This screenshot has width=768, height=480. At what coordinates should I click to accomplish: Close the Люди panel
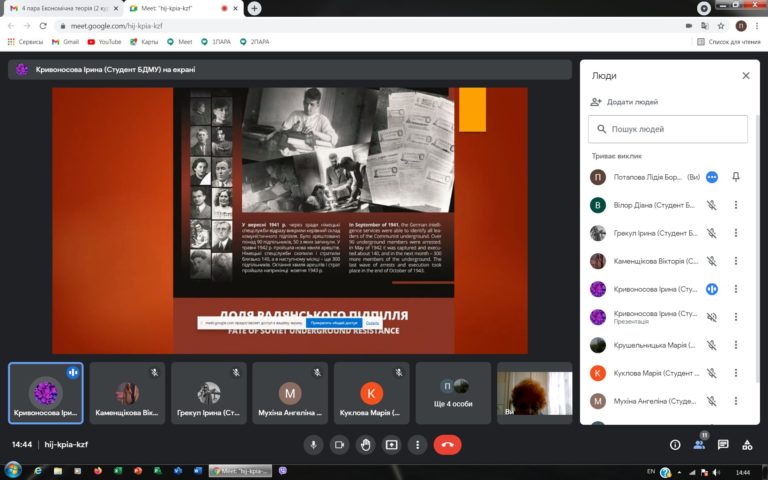pyautogui.click(x=745, y=76)
